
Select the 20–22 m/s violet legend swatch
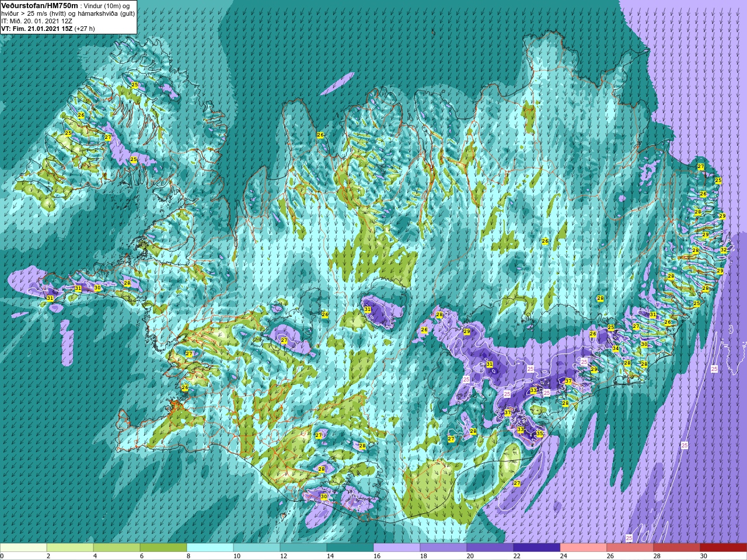(x=490, y=548)
